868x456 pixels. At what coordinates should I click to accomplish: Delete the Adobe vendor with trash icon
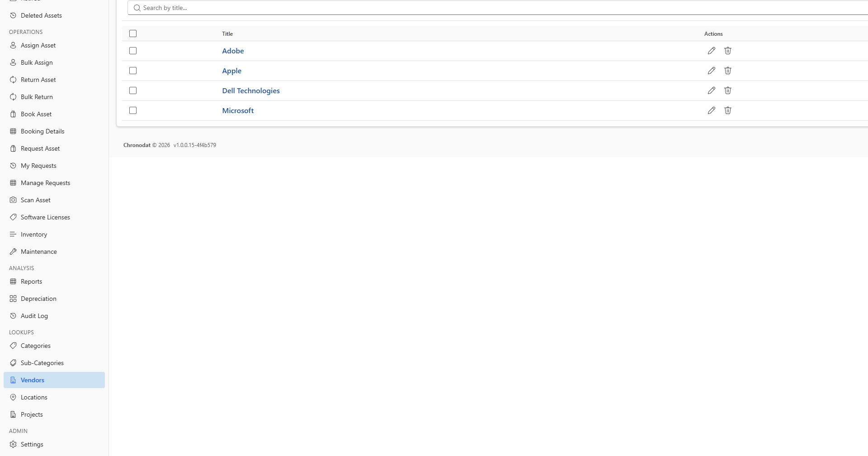[x=728, y=51]
